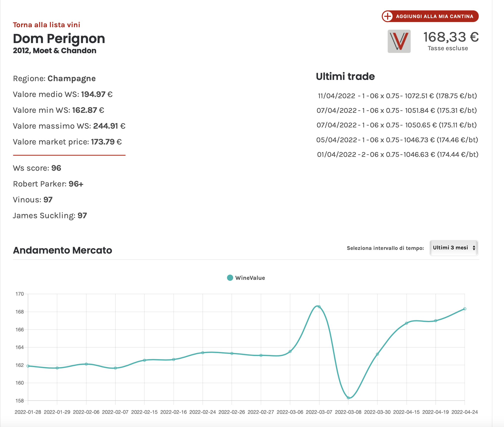Click the WineValue legend label text
Image resolution: width=504 pixels, height=427 pixels.
[x=250, y=278]
